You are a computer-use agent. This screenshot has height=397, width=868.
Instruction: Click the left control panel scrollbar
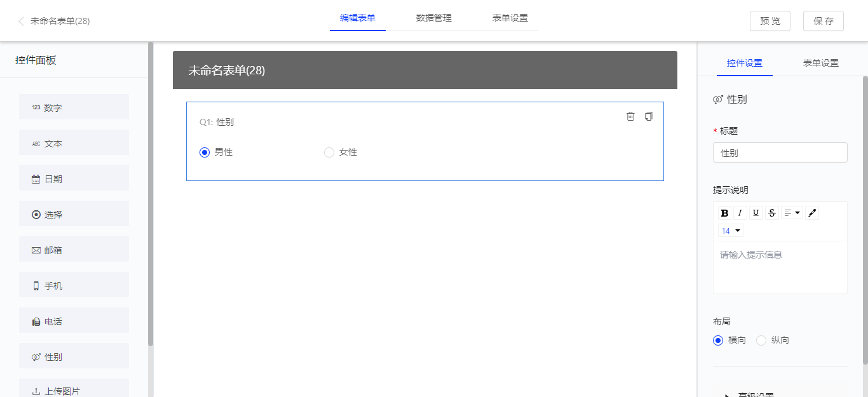click(151, 194)
